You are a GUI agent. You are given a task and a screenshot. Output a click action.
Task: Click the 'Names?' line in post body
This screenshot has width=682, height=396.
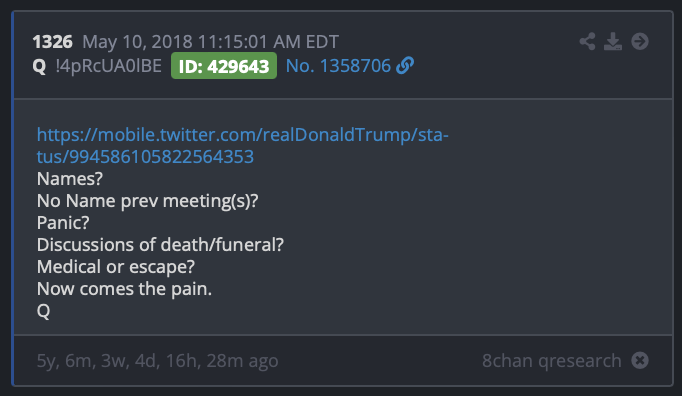70,179
